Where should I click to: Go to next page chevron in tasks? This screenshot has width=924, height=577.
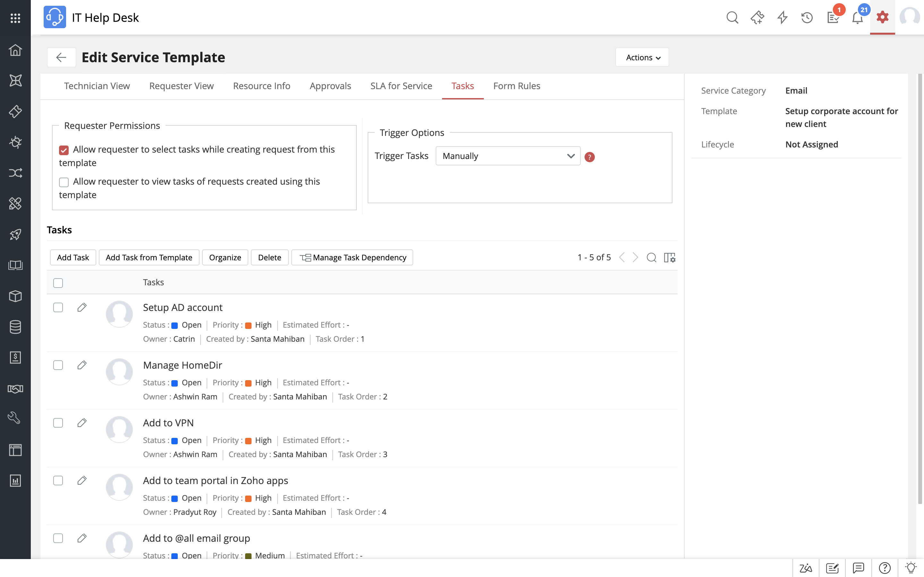point(635,258)
